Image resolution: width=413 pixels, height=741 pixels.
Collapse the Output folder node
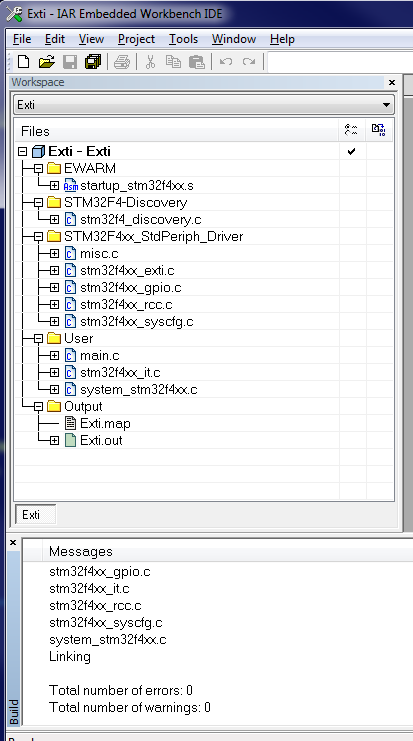(x=38, y=406)
